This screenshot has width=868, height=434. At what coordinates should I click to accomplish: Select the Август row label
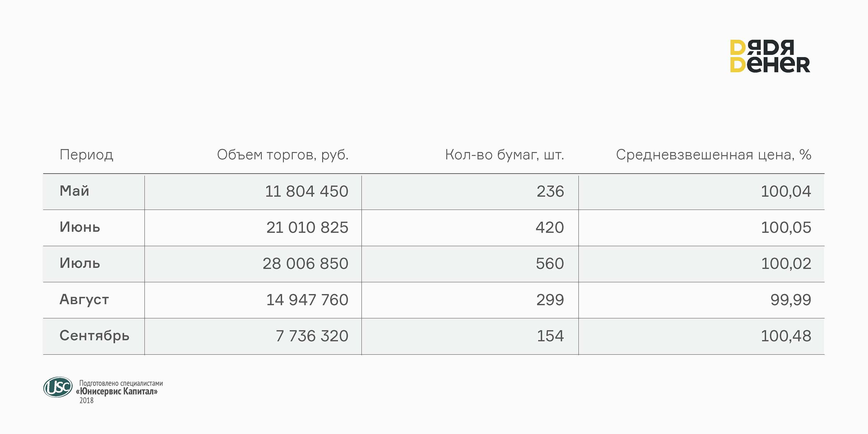[x=84, y=299]
